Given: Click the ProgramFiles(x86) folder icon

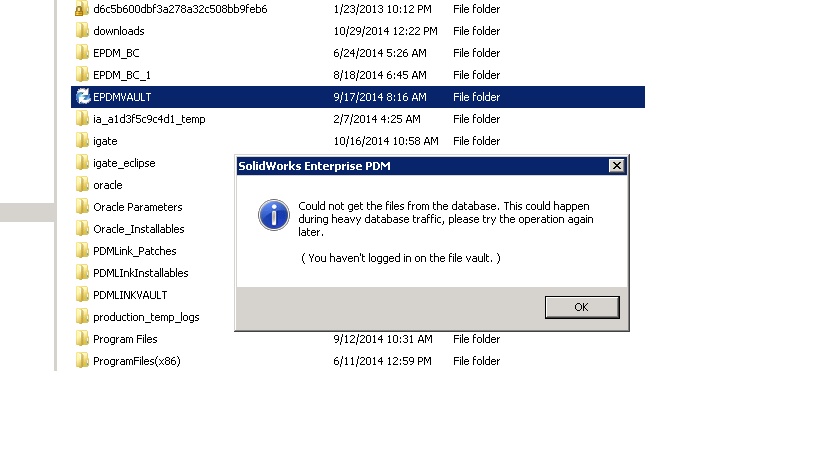Looking at the screenshot, I should pos(82,361).
